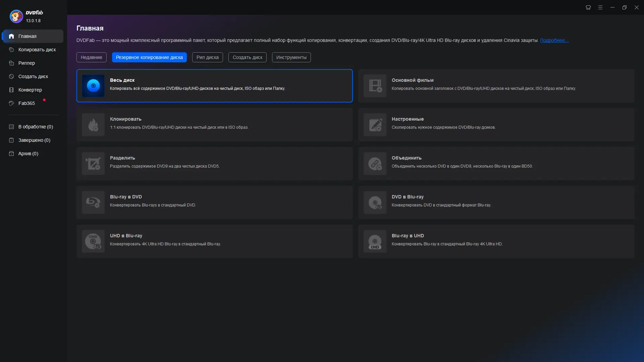Viewport: 644px width, 362px height.
Task: Click the DVD to Blu-ray disc icon
Action: coord(375,202)
